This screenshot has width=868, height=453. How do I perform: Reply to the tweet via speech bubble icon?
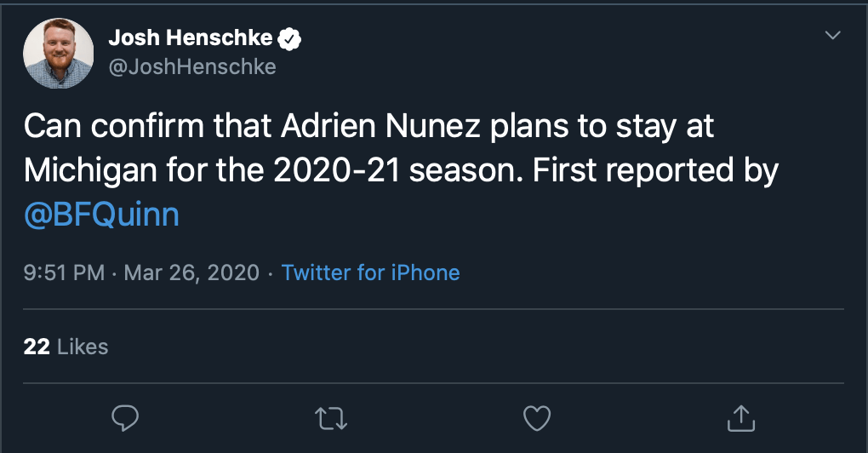125,417
